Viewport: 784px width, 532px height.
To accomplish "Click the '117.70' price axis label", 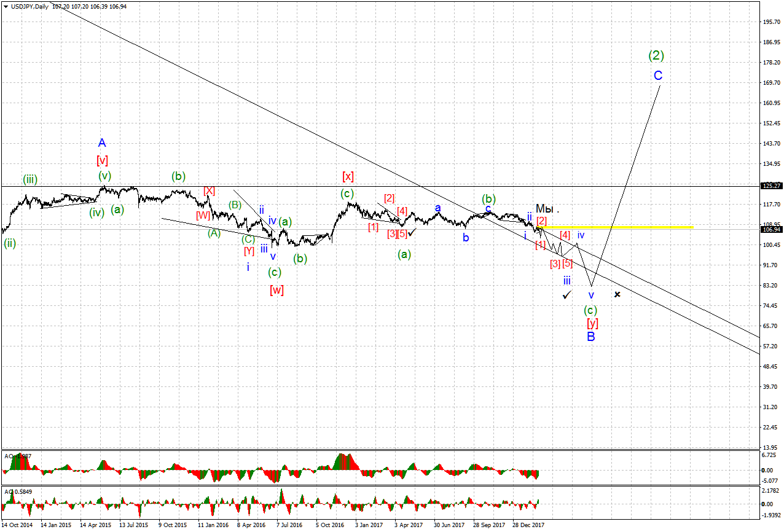I will [771, 204].
